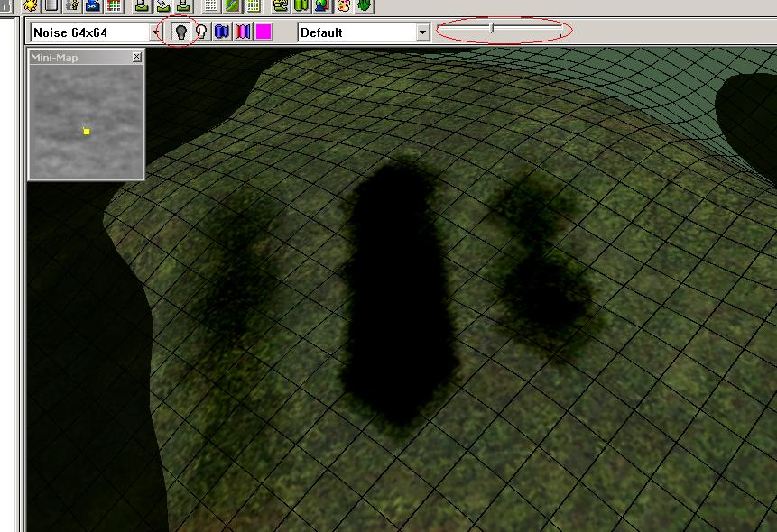Click the Noise 64x64 combo box field
This screenshot has width=777, height=532.
[x=97, y=32]
